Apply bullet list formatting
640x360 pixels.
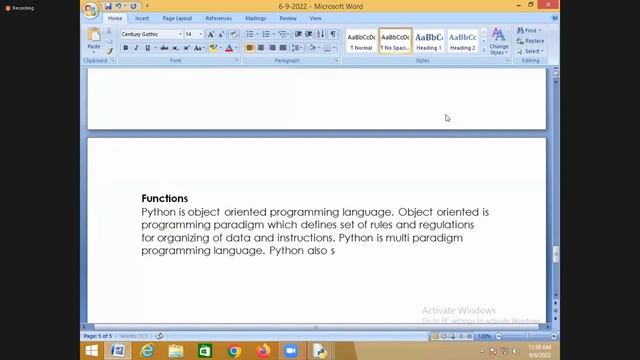tap(250, 34)
